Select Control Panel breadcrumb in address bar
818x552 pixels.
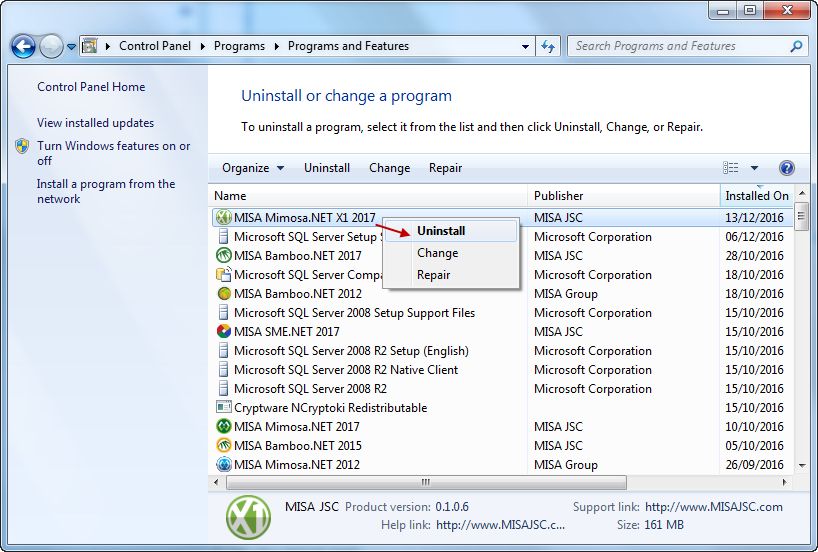click(155, 46)
